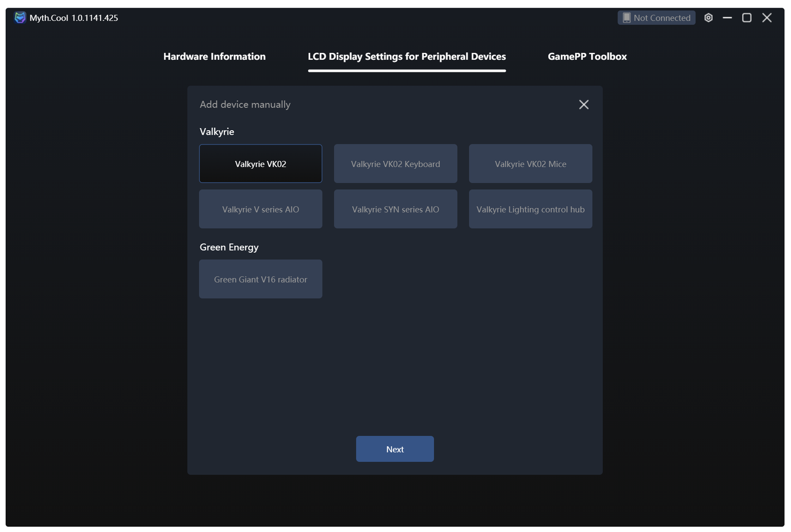This screenshot has width=791, height=532.
Task: Switch to the Hardware Information tab
Action: click(214, 57)
